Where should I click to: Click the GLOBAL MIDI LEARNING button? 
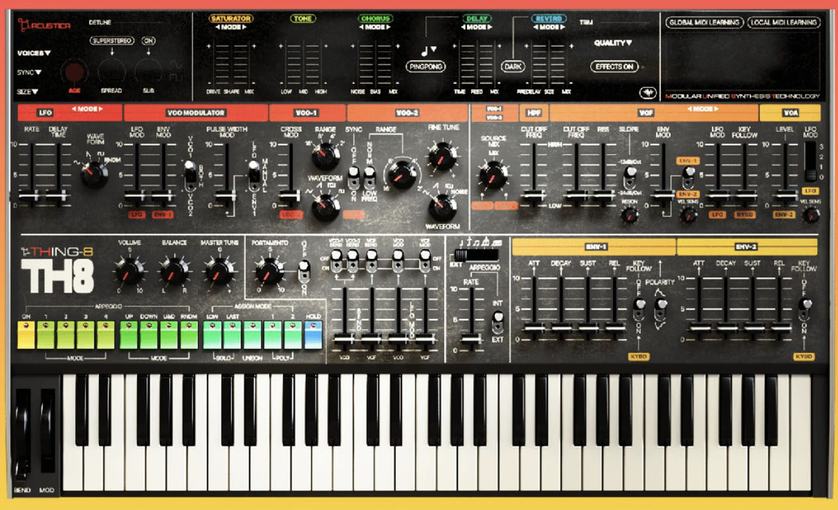pos(704,22)
